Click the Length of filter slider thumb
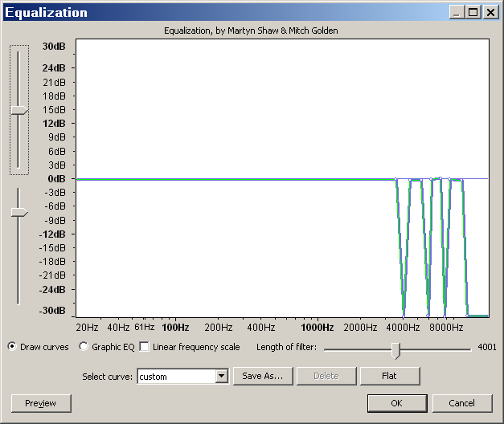This screenshot has width=504, height=424. 395,350
